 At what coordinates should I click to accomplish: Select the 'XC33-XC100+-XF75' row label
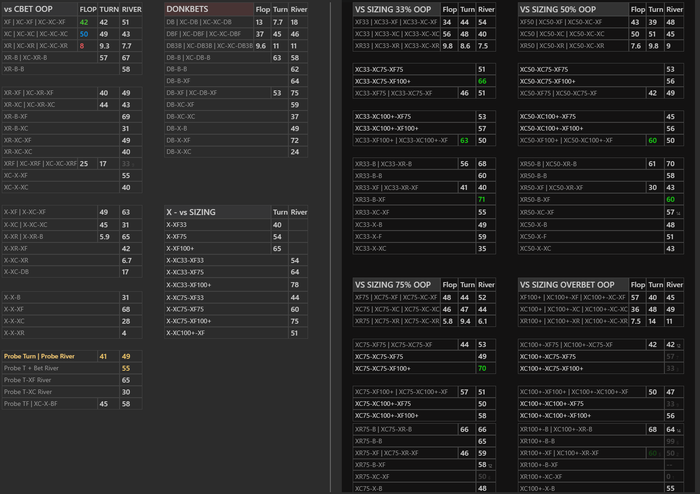(x=383, y=116)
